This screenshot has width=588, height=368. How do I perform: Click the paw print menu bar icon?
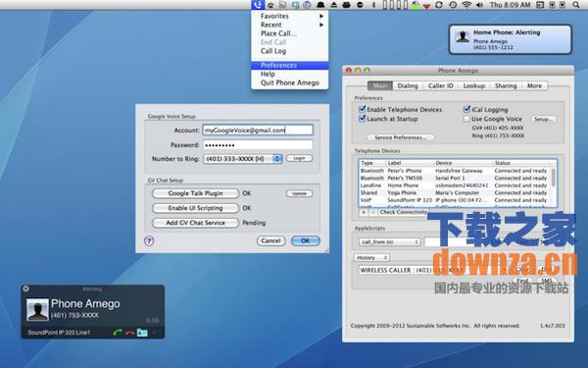[x=270, y=5]
